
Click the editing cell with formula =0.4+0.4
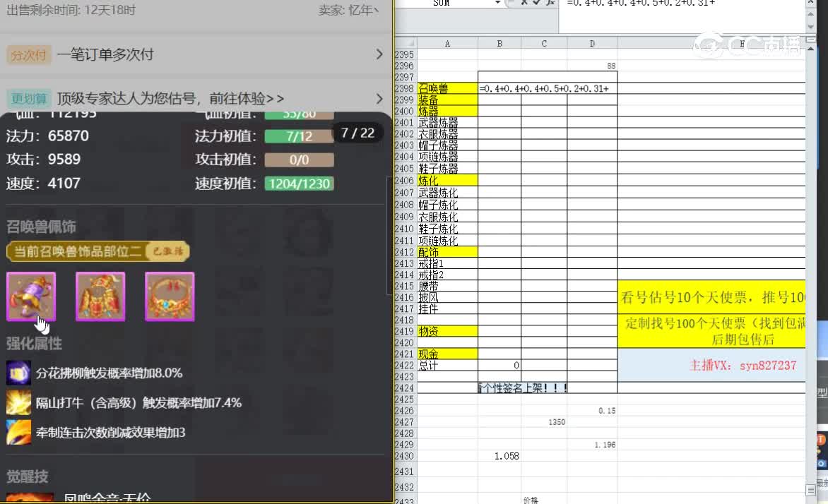click(x=548, y=89)
